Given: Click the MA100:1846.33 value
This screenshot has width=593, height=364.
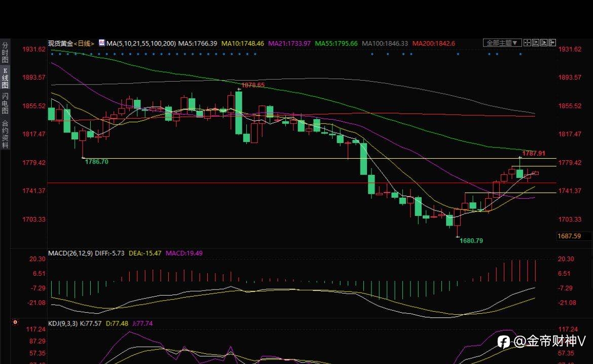Looking at the screenshot, I should tap(385, 44).
